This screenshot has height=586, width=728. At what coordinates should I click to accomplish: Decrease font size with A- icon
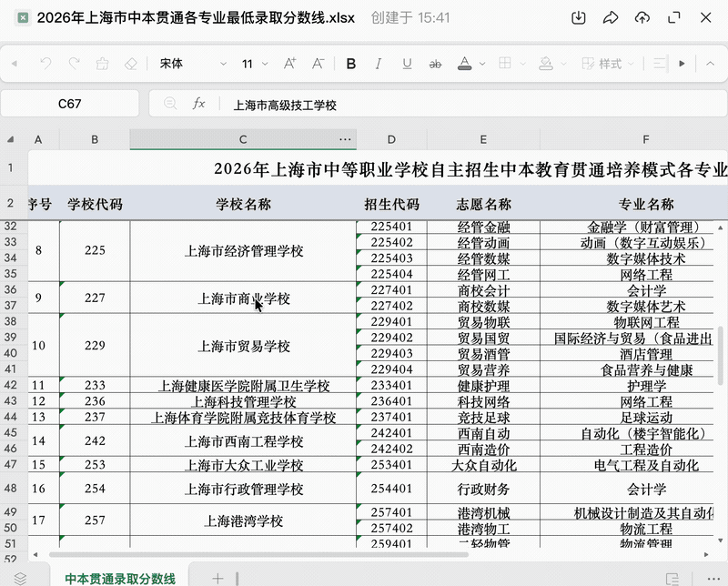[x=318, y=64]
